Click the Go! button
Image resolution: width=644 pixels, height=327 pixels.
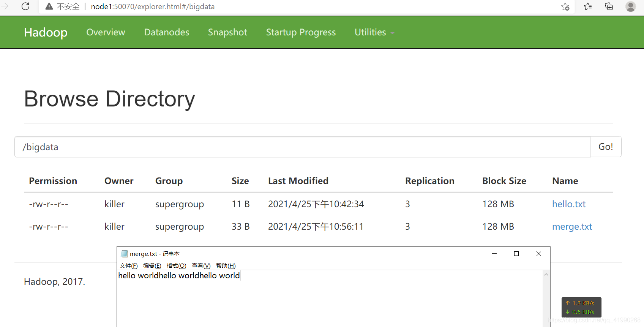point(606,147)
